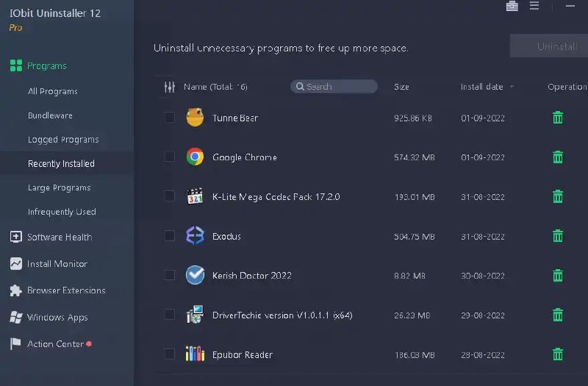Click the trash icon in the Exodus row
The height and width of the screenshot is (386, 588).
pos(558,236)
